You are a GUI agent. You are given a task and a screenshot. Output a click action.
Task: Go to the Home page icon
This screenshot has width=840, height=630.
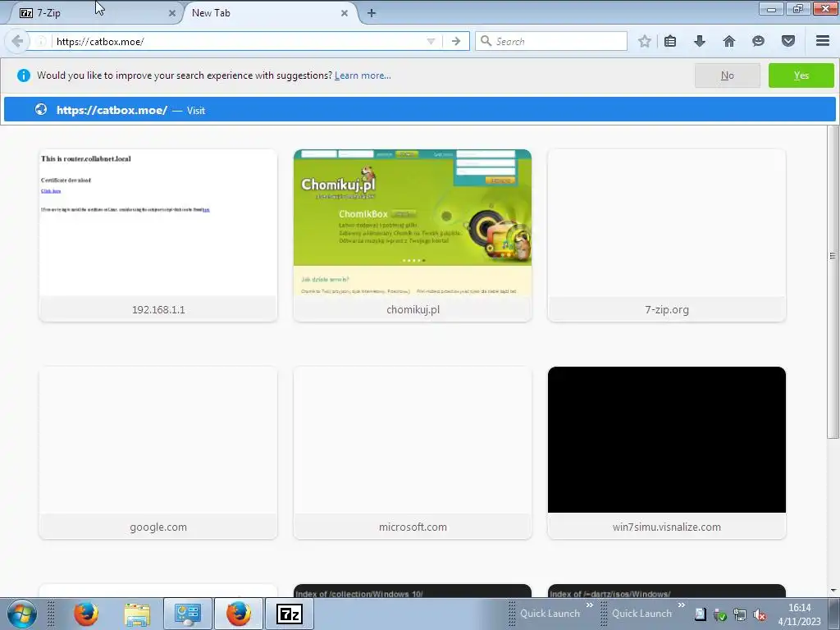coord(729,41)
